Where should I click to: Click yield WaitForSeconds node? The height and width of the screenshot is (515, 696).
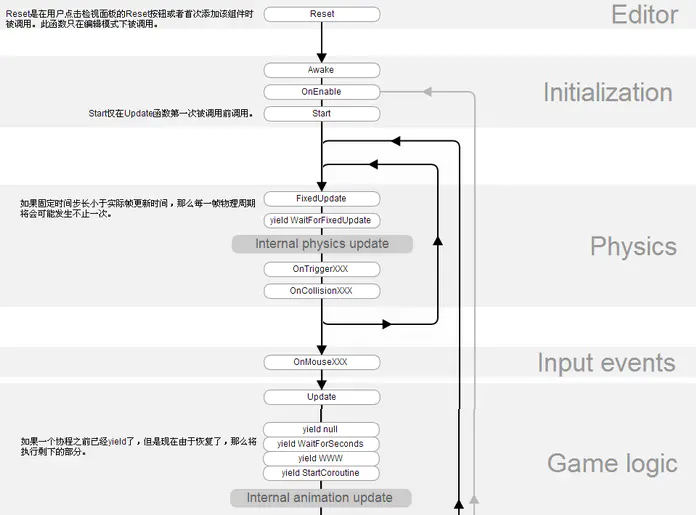pos(321,444)
